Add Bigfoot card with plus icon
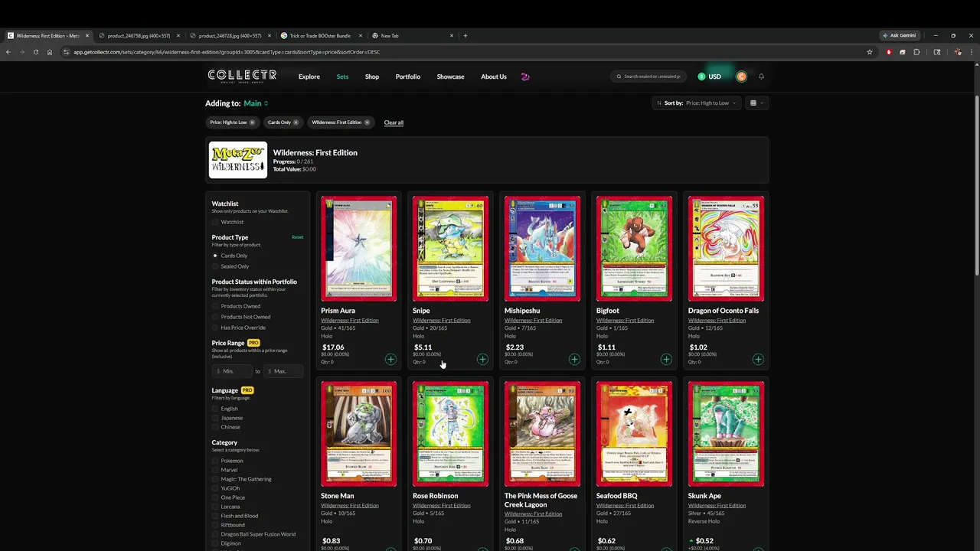980x551 pixels. point(666,360)
